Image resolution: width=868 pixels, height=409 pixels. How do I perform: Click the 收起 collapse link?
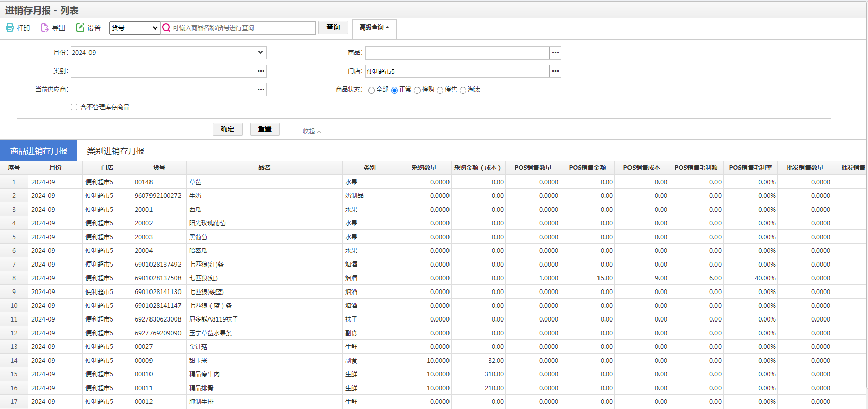(x=312, y=131)
